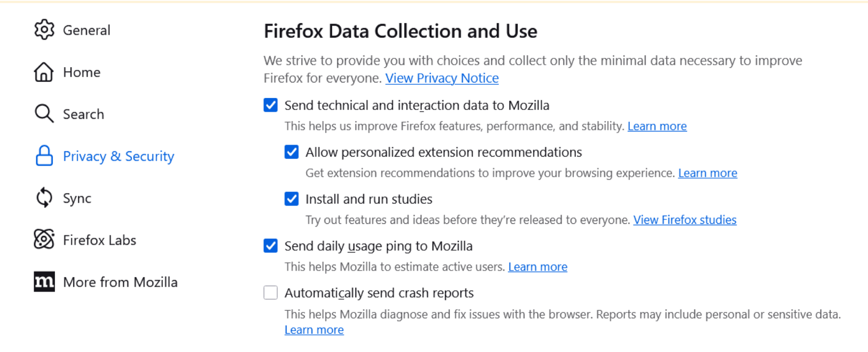Click Learn more about technical data
The width and height of the screenshot is (868, 352).
(657, 126)
